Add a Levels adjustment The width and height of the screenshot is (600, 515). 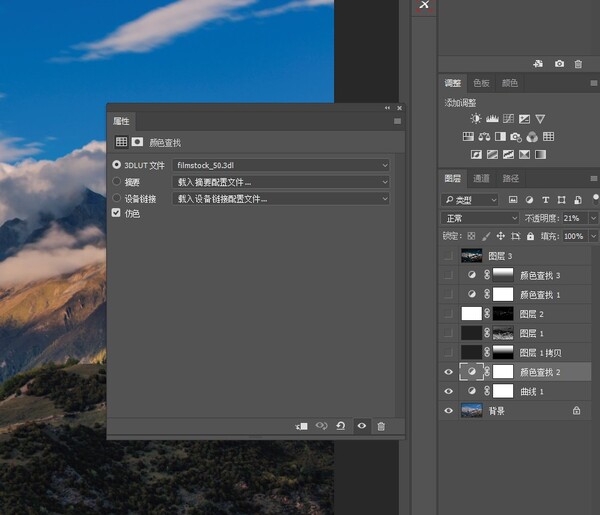[x=492, y=119]
